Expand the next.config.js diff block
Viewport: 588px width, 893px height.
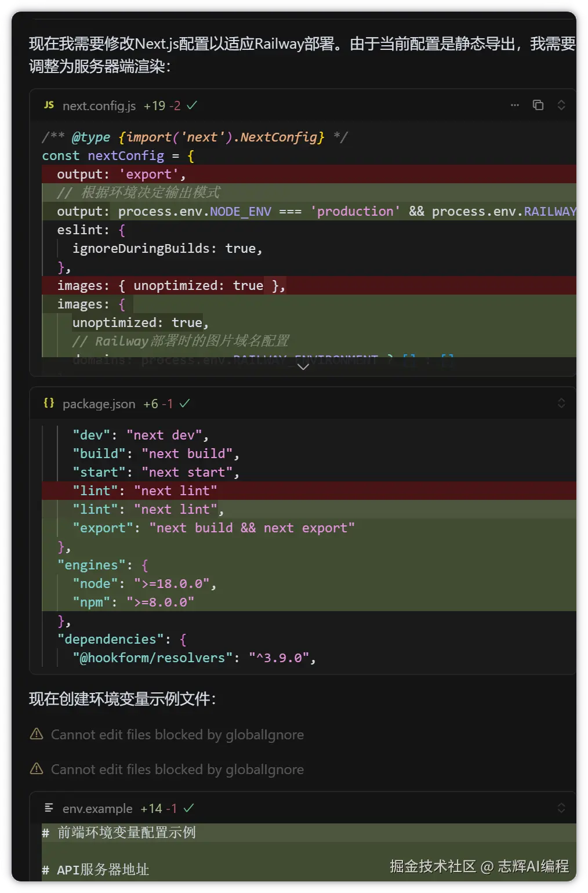click(x=561, y=105)
